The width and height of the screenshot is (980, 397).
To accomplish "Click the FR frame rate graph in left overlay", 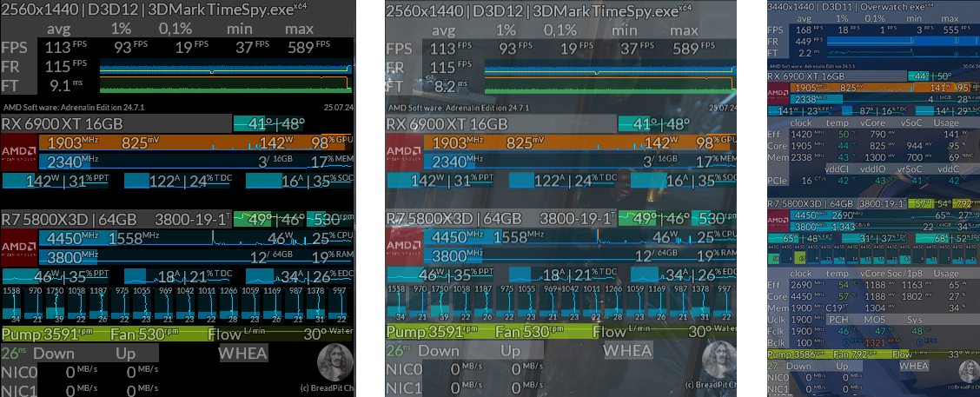I will (x=226, y=66).
